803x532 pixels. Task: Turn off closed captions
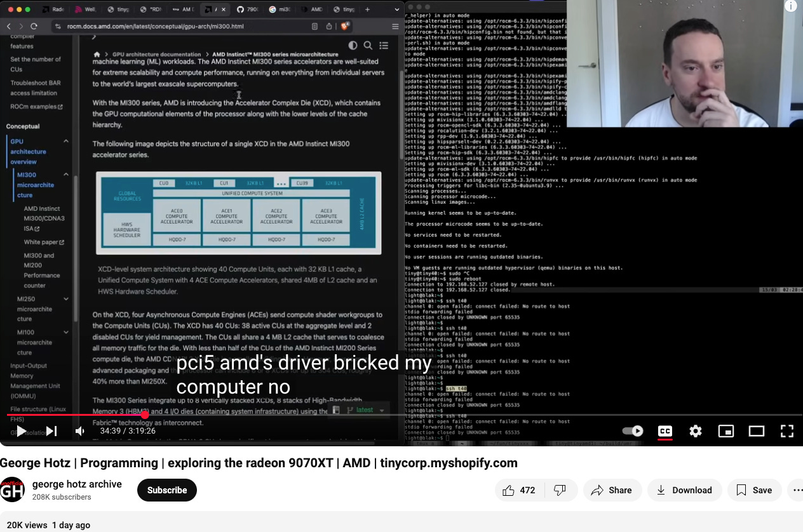click(x=665, y=431)
